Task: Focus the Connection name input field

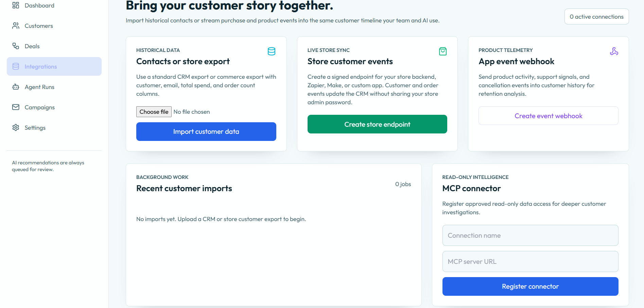Action: (x=530, y=235)
